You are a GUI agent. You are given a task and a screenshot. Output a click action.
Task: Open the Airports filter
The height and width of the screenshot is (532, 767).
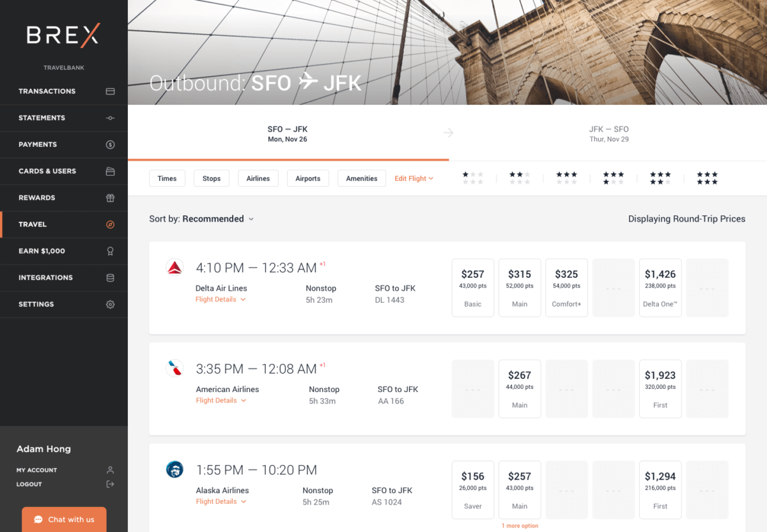pos(308,178)
